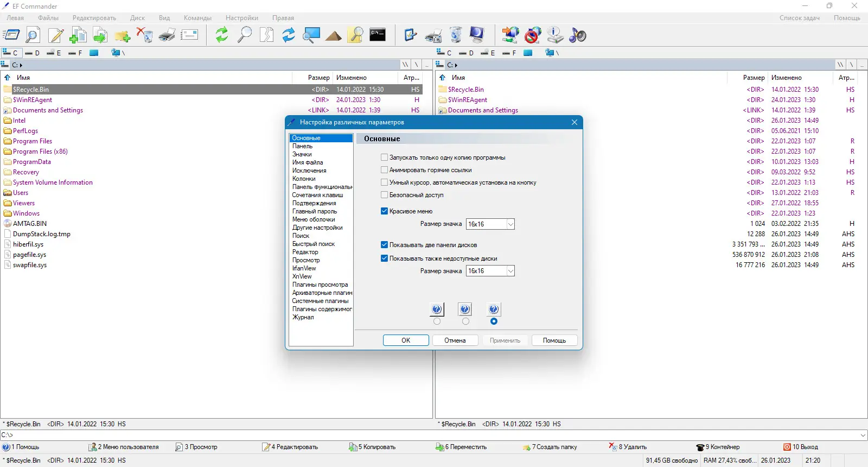Viewport: 868px width, 467px height.
Task: Click OK in the settings dialog
Action: pos(406,340)
